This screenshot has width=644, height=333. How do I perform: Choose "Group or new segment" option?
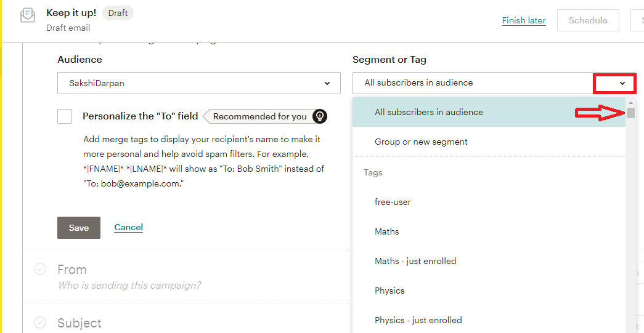click(x=421, y=142)
